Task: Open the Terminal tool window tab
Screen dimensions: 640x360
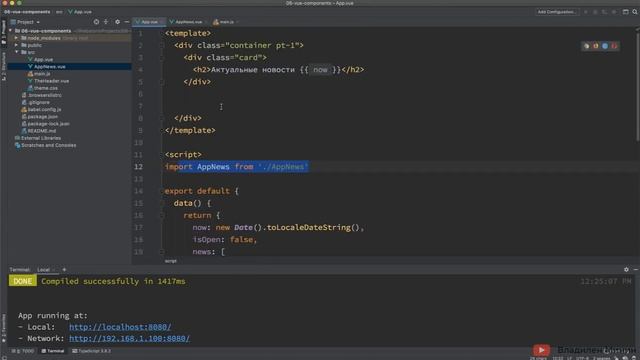Action: pyautogui.click(x=53, y=351)
